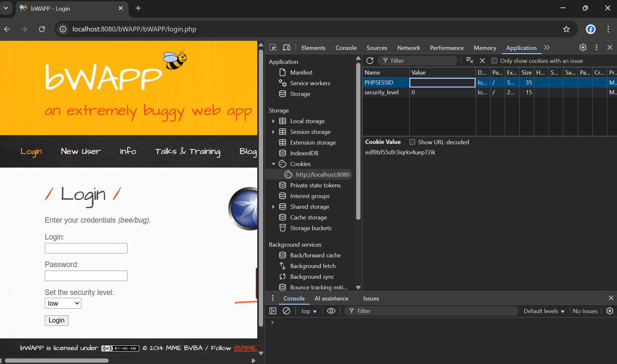617x364 pixels.
Task: Click the inspect element picker icon
Action: (x=273, y=48)
